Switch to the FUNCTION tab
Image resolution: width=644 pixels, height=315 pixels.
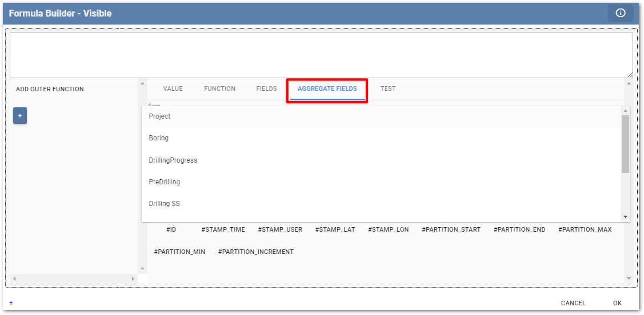point(220,88)
